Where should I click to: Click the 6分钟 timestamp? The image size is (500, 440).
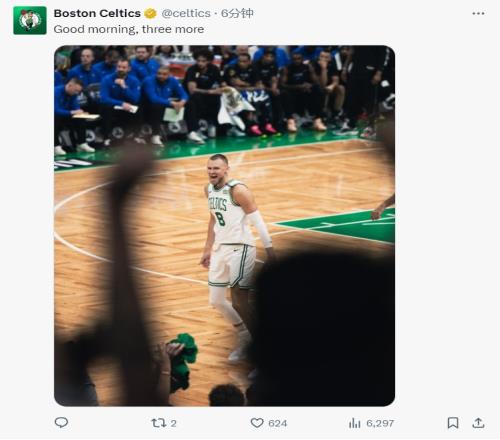237,13
